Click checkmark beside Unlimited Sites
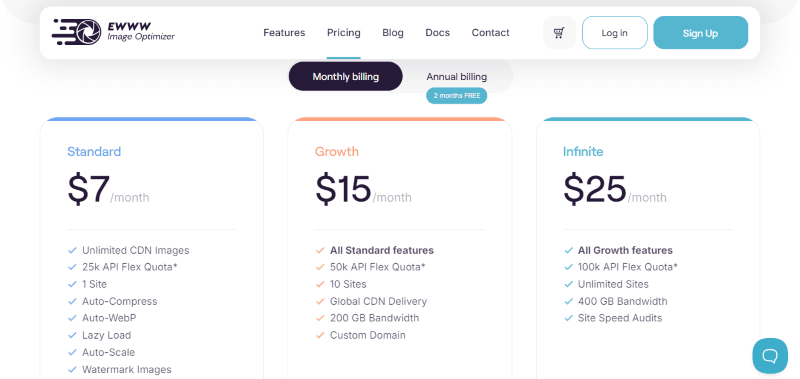 pyautogui.click(x=568, y=284)
